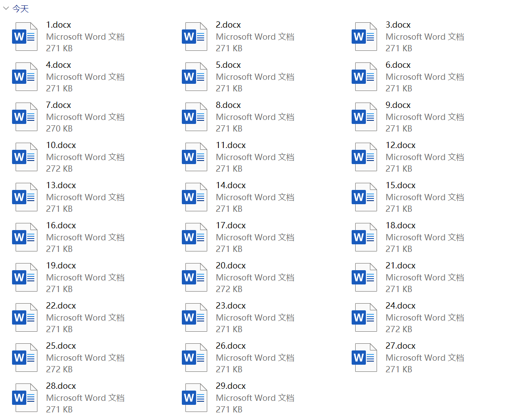Click the file name 5.docx
The height and width of the screenshot is (420, 529).
click(x=228, y=65)
